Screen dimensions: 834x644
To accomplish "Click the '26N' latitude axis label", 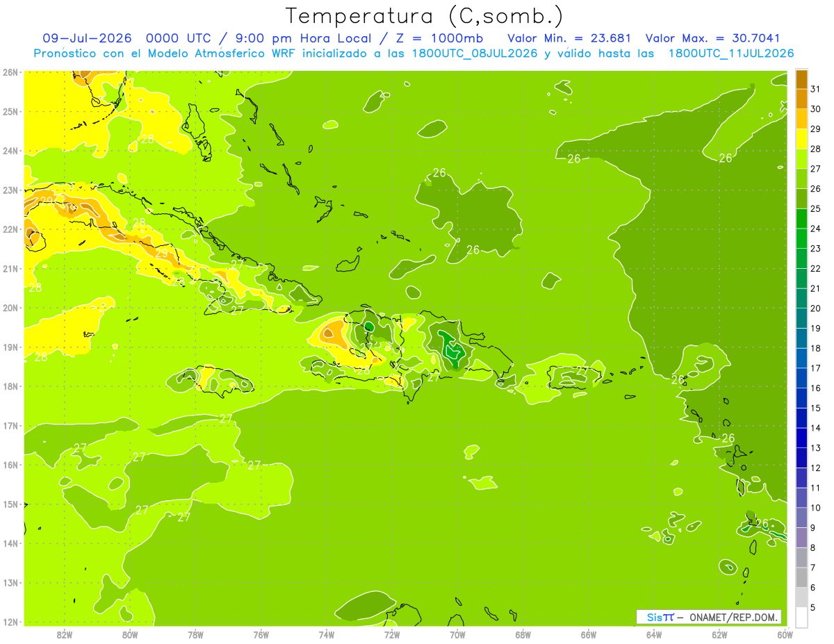I will tap(10, 72).
